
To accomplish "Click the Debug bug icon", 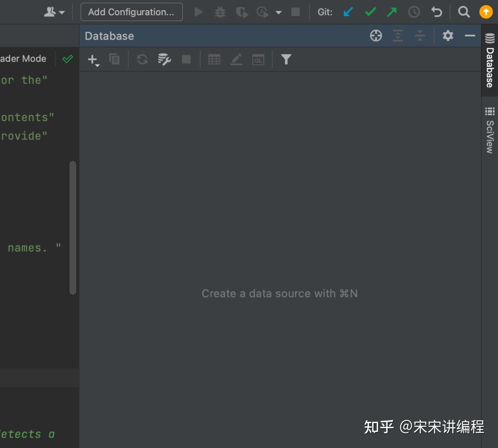I will click(220, 12).
